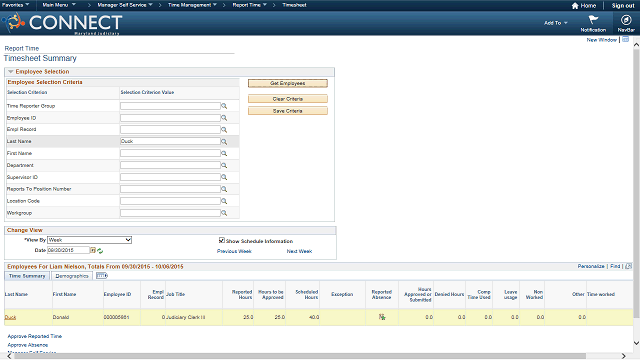Open the Favorites dropdown menu
Screen dimensions: 640x360
(x=16, y=5)
